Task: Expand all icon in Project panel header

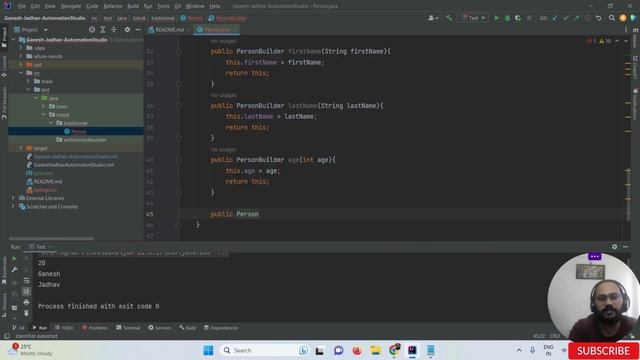Action: [103, 30]
